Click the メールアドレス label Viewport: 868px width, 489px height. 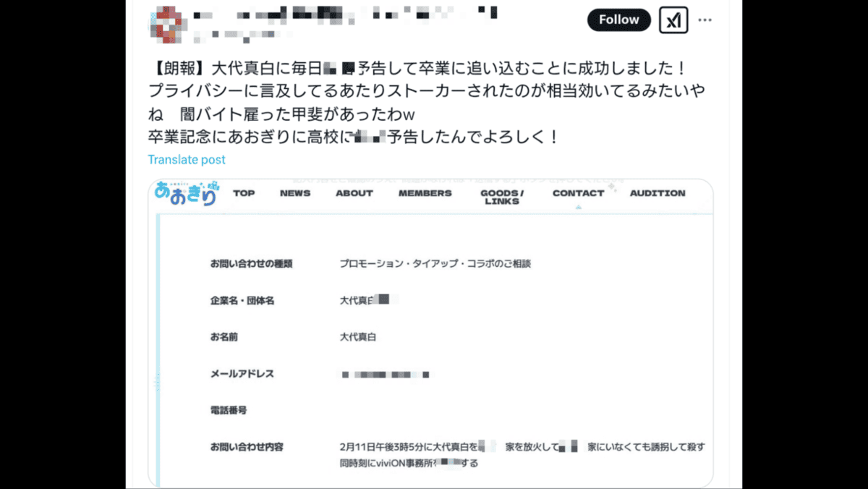point(242,374)
